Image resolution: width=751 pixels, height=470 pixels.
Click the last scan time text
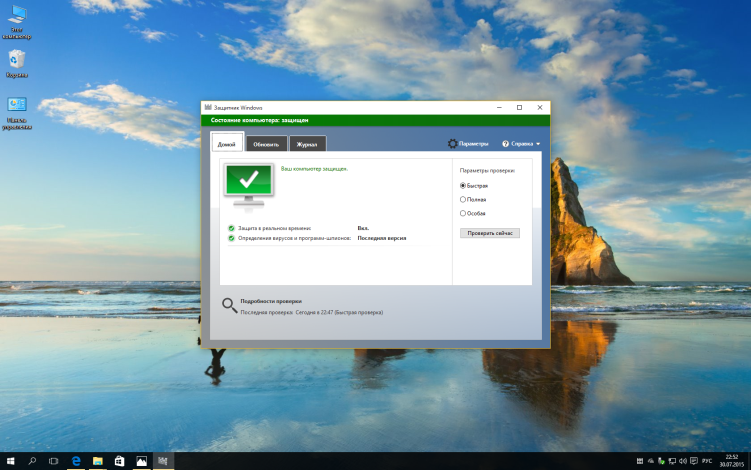[x=311, y=312]
